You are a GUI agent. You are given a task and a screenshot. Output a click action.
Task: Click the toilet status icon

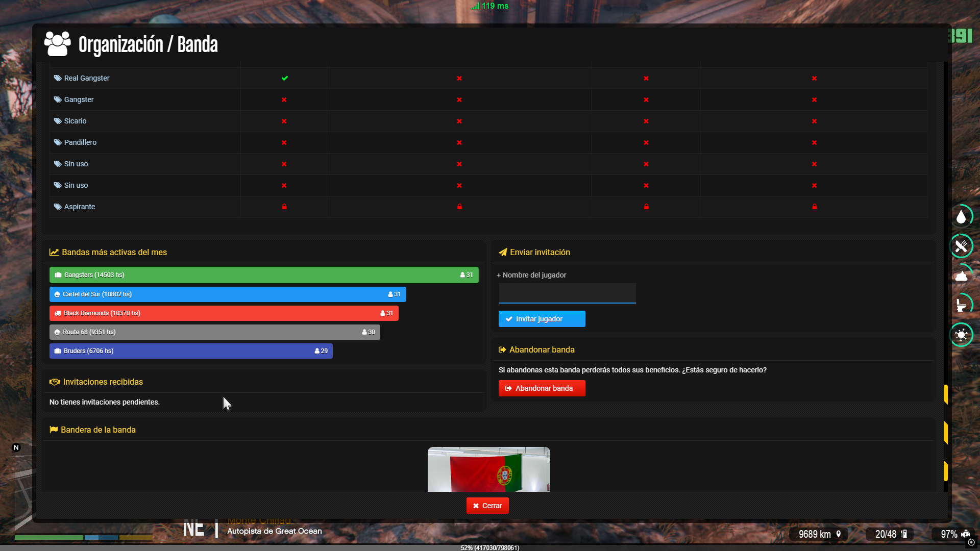tap(961, 305)
